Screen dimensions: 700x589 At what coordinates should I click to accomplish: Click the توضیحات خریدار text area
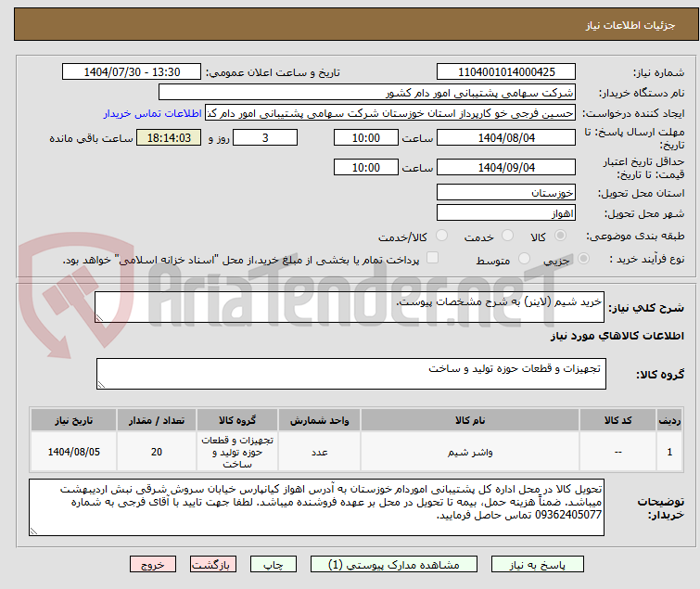316,507
